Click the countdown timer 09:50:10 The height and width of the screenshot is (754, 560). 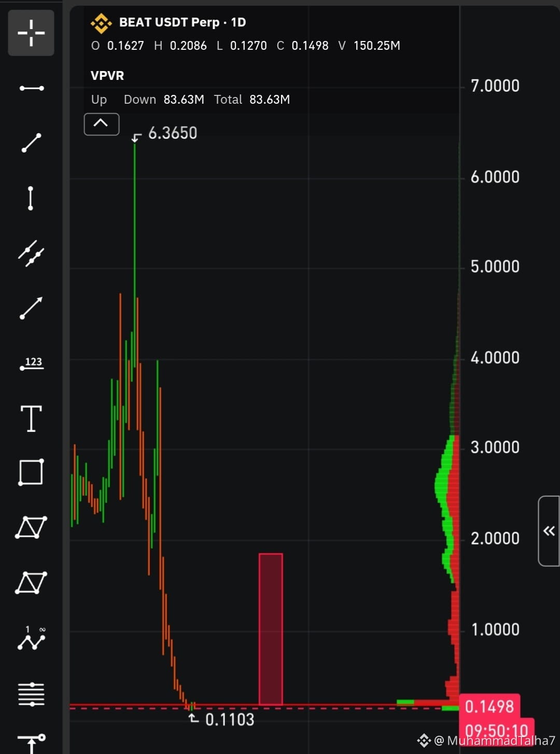pos(496,730)
